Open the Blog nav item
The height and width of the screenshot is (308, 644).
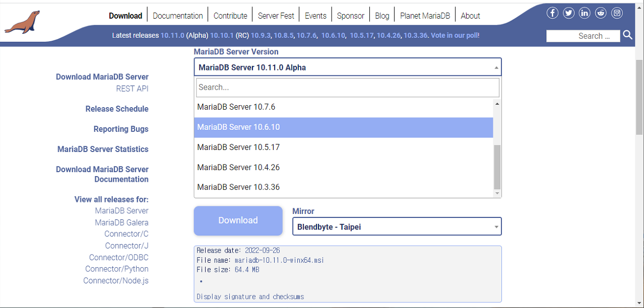tap(382, 16)
